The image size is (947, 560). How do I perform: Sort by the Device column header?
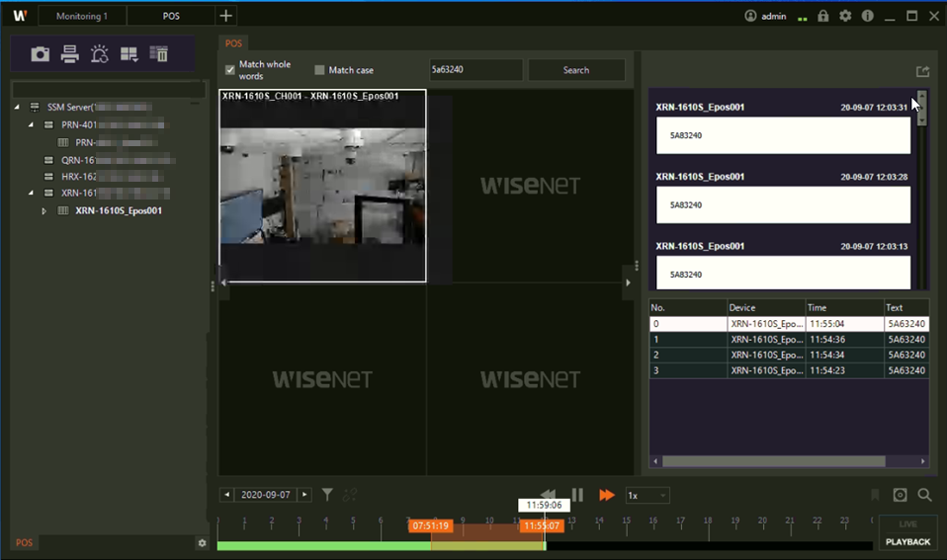(766, 308)
